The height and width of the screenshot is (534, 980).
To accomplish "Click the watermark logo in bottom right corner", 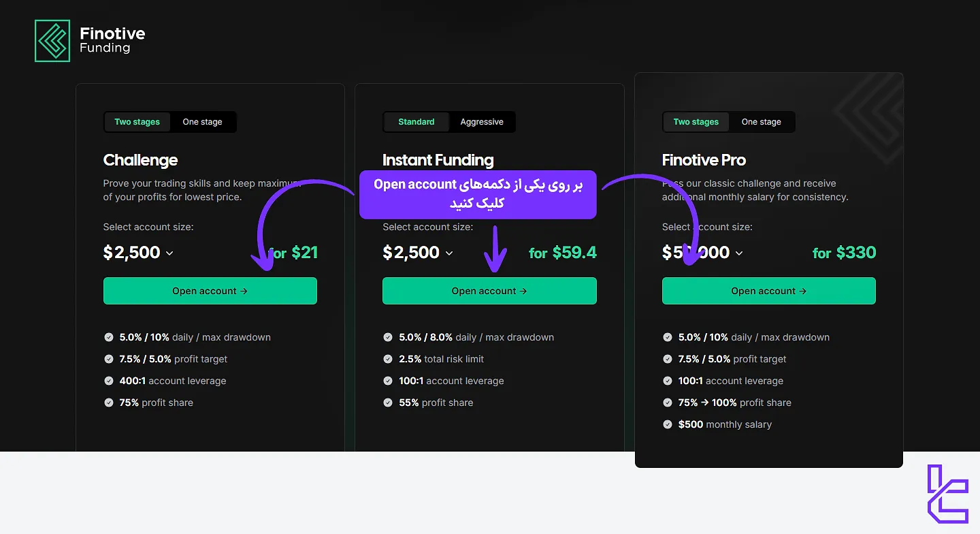I will coord(947,495).
